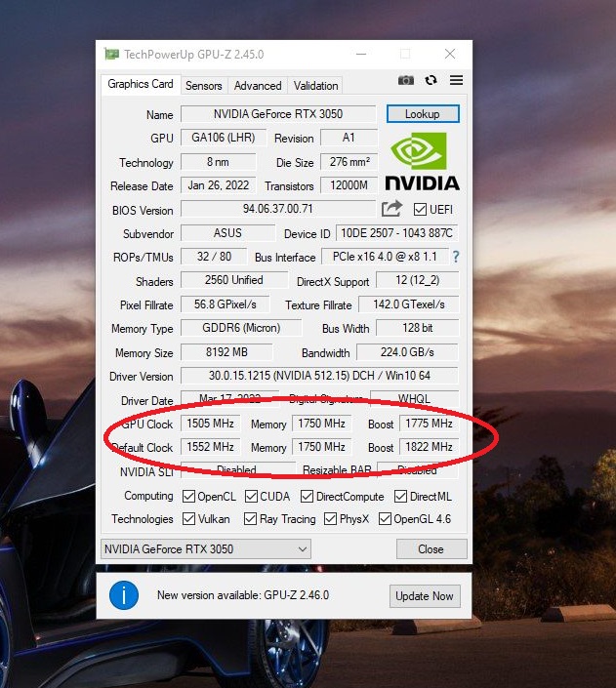This screenshot has height=688, width=616.
Task: Click the ROPs/TMUs 32 / 80 field
Action: point(214,257)
